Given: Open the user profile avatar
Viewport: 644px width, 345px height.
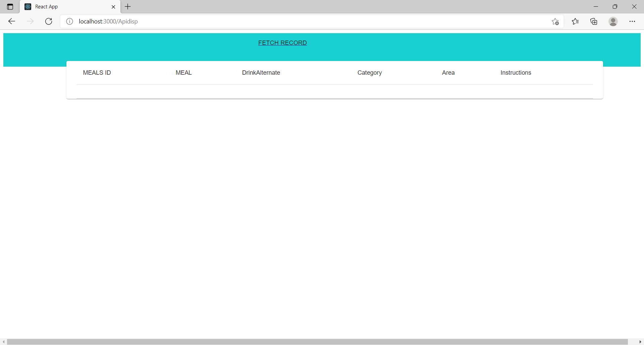Looking at the screenshot, I should [x=613, y=21].
